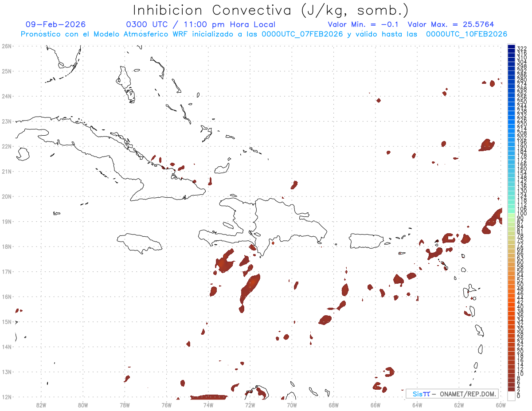Click the 21N latitude label
The height and width of the screenshot is (411, 532).
point(6,171)
